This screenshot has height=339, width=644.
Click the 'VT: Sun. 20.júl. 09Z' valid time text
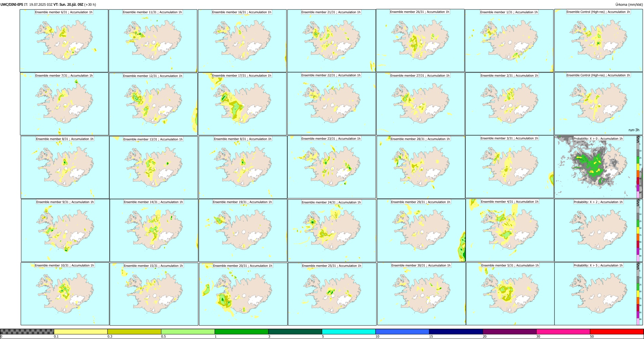68,5
